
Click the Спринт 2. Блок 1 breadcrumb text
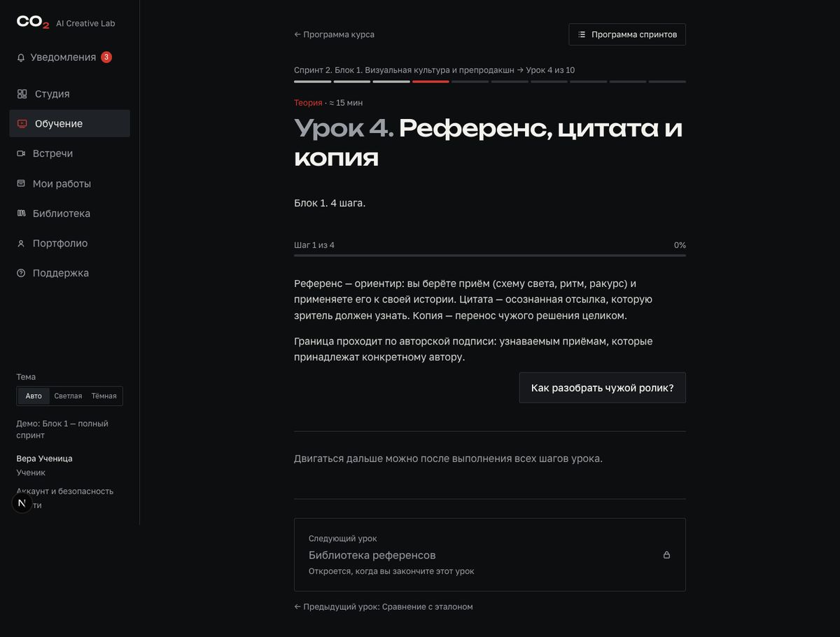pos(434,70)
